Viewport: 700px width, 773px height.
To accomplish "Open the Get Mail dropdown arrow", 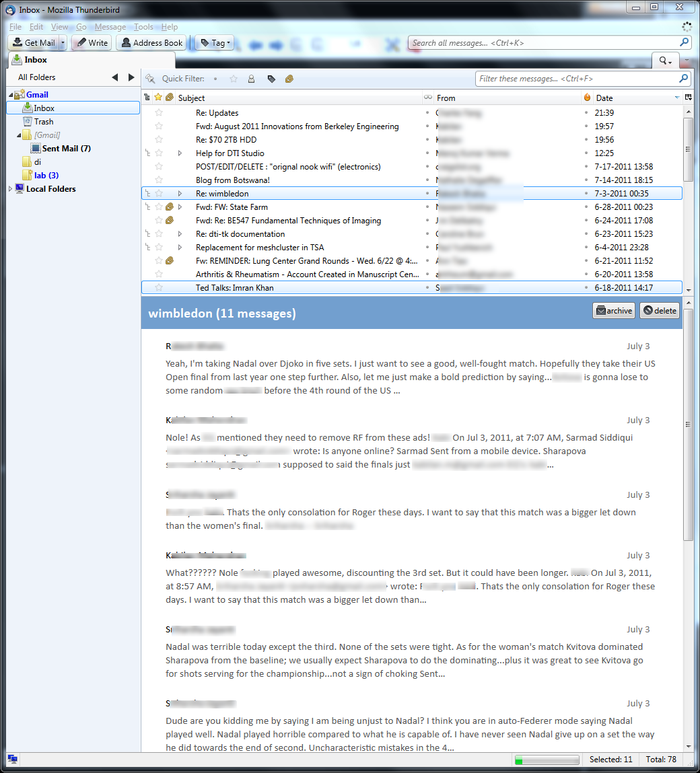I will (x=63, y=43).
